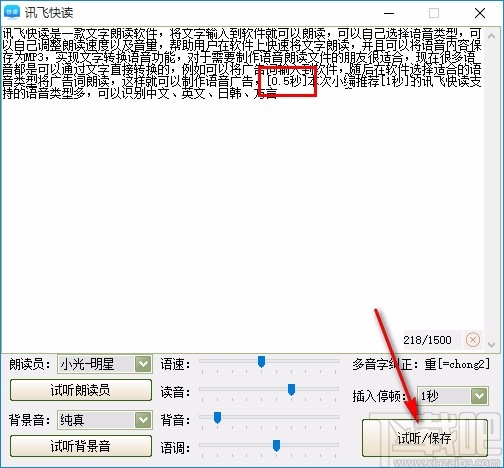Adjust the 读音 volume slider handle
The image size is (504, 468).
pos(291,389)
